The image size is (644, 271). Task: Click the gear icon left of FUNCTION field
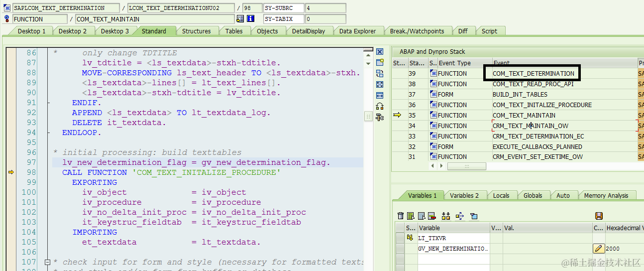(x=7, y=19)
